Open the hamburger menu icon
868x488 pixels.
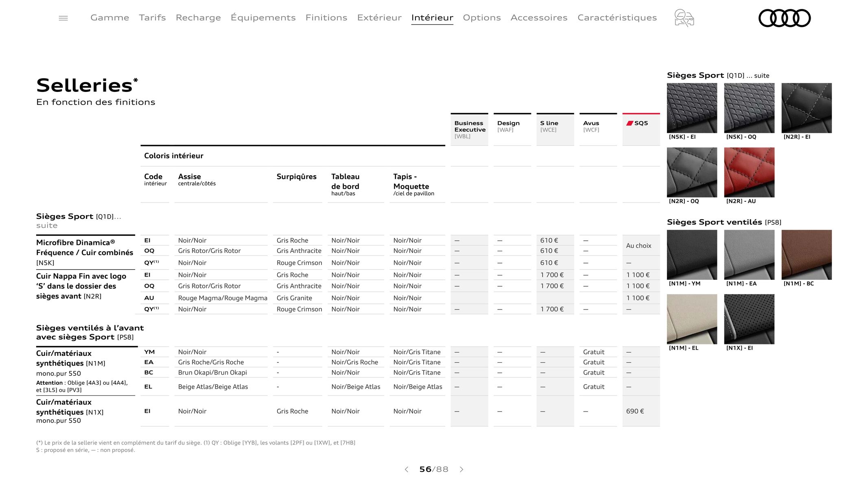pos(63,18)
